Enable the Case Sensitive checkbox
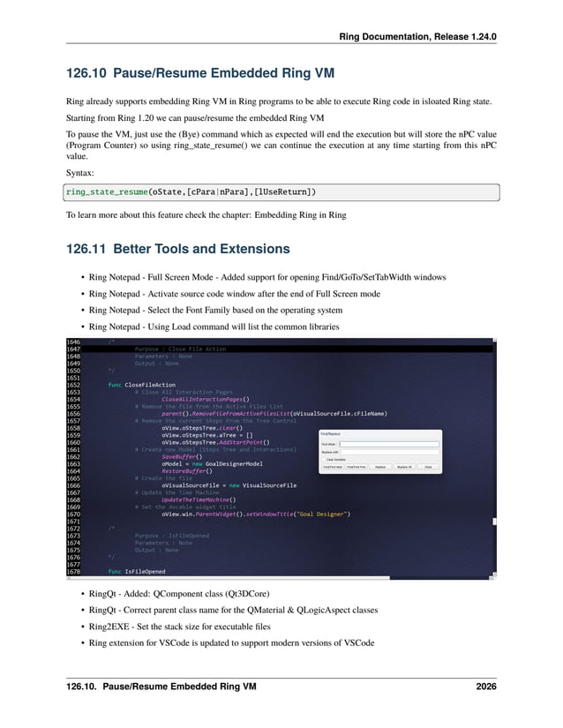 tap(324, 460)
